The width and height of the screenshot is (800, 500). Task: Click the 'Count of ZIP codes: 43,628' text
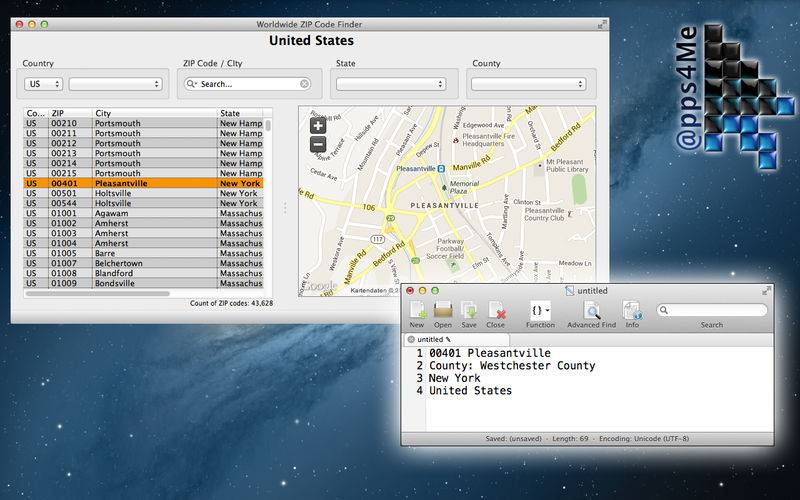coord(231,303)
